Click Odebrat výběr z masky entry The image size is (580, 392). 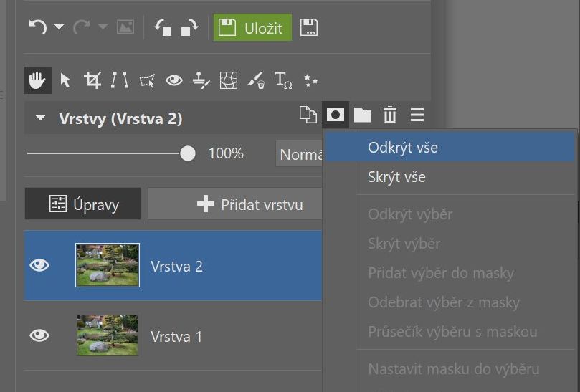[x=449, y=302]
